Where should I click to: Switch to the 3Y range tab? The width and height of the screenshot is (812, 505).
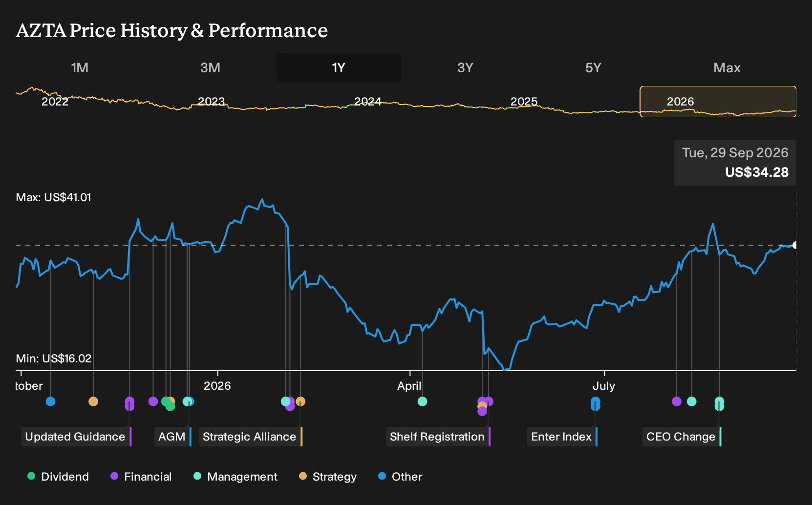coord(465,67)
